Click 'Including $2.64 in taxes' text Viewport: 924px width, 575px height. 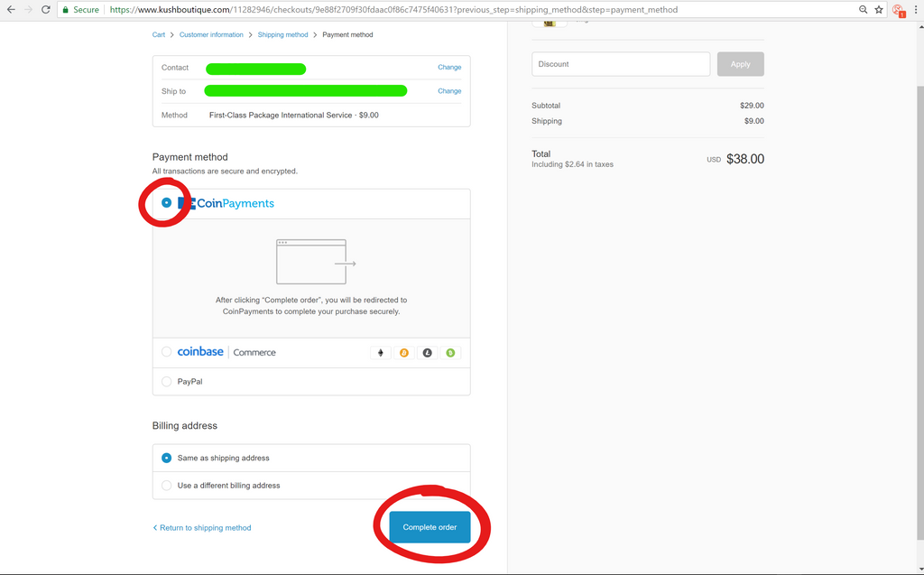[x=572, y=164]
